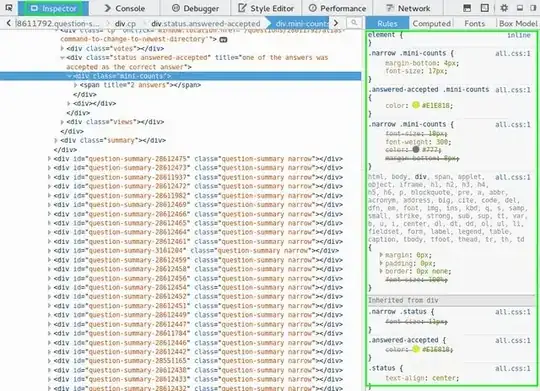The image size is (540, 391).
Task: Open the Computed sidebar tab
Action: click(x=432, y=23)
